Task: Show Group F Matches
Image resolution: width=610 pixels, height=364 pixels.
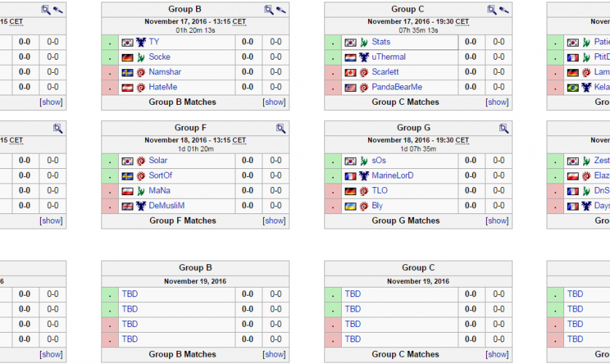Action: [275, 221]
